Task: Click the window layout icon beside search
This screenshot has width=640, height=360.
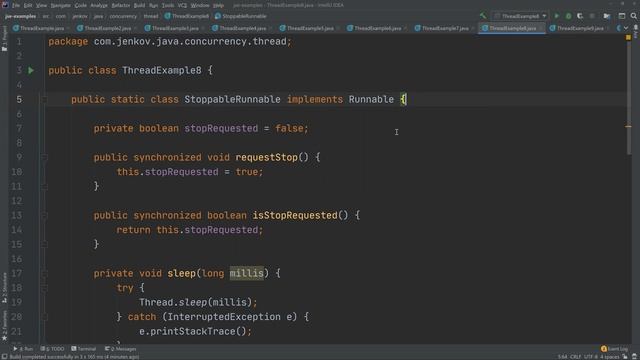Action: (x=622, y=16)
